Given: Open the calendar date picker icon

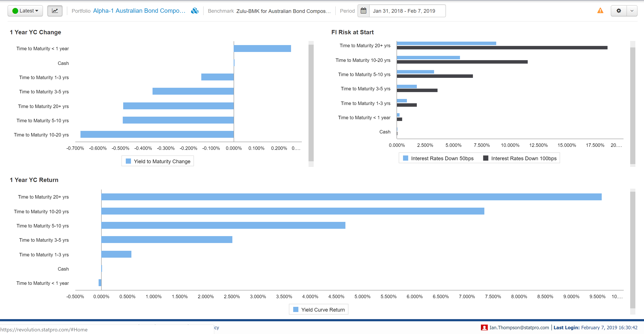Looking at the screenshot, I should pyautogui.click(x=363, y=11).
